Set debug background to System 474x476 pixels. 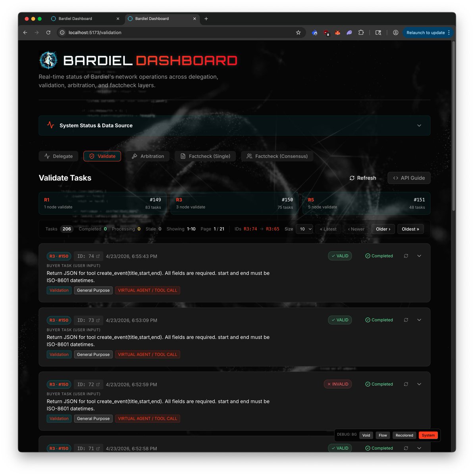coord(428,435)
